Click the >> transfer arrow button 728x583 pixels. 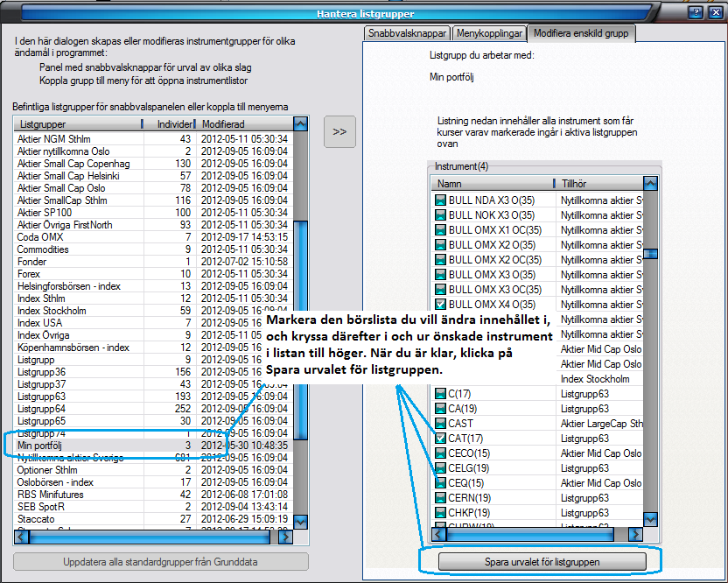point(339,131)
